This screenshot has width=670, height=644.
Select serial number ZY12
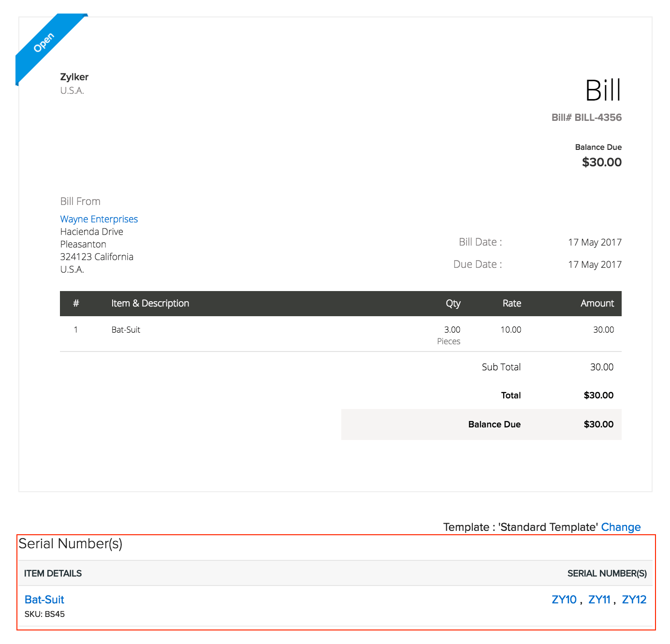[x=634, y=599]
